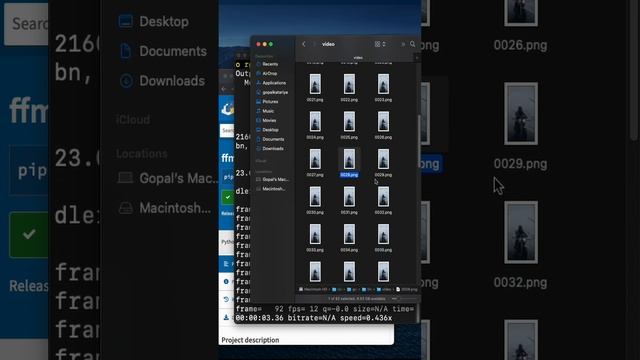Select the 0022.png thumbnail

349,84
